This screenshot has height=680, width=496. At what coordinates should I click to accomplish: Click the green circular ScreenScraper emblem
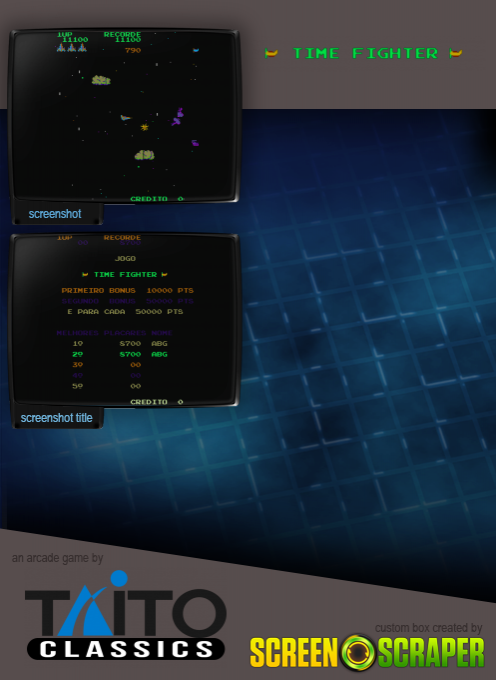pyautogui.click(x=358, y=652)
